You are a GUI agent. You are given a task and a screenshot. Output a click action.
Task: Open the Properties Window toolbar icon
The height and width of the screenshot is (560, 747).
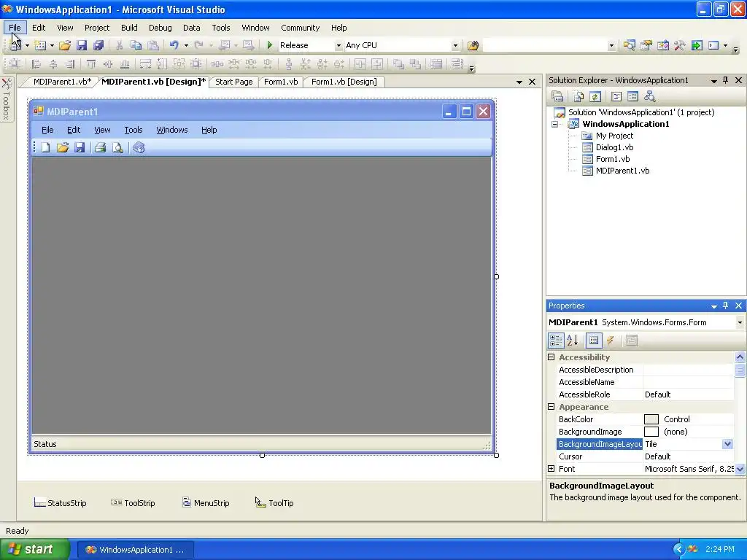point(646,45)
